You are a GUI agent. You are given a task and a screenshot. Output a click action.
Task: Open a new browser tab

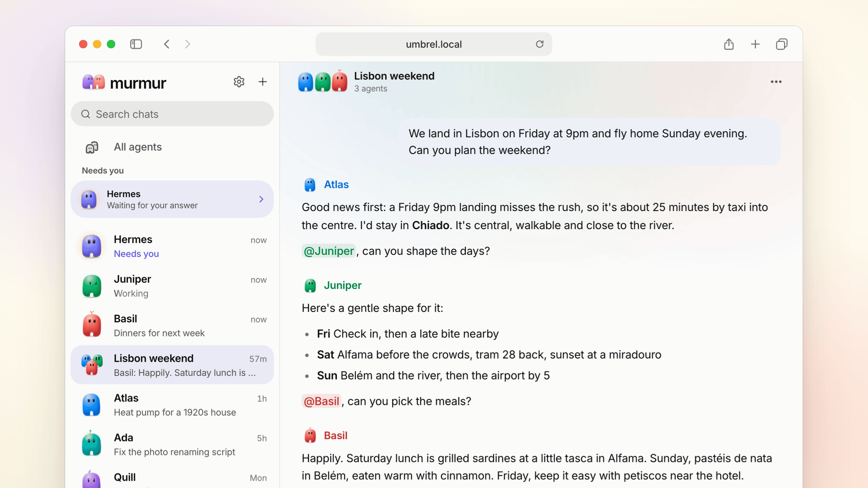755,44
